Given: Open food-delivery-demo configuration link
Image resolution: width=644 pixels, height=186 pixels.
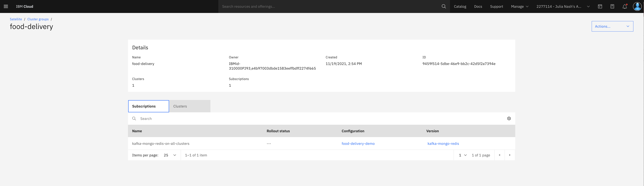Looking at the screenshot, I should (x=358, y=144).
